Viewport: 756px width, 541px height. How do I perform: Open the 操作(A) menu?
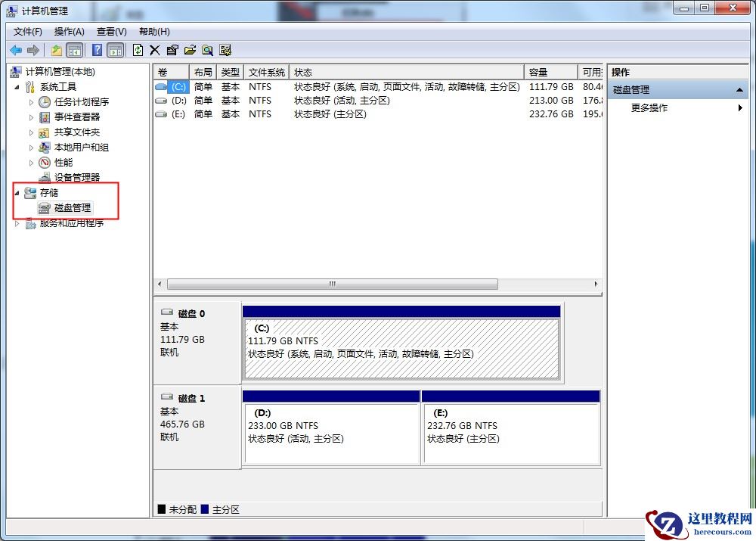pos(69,31)
